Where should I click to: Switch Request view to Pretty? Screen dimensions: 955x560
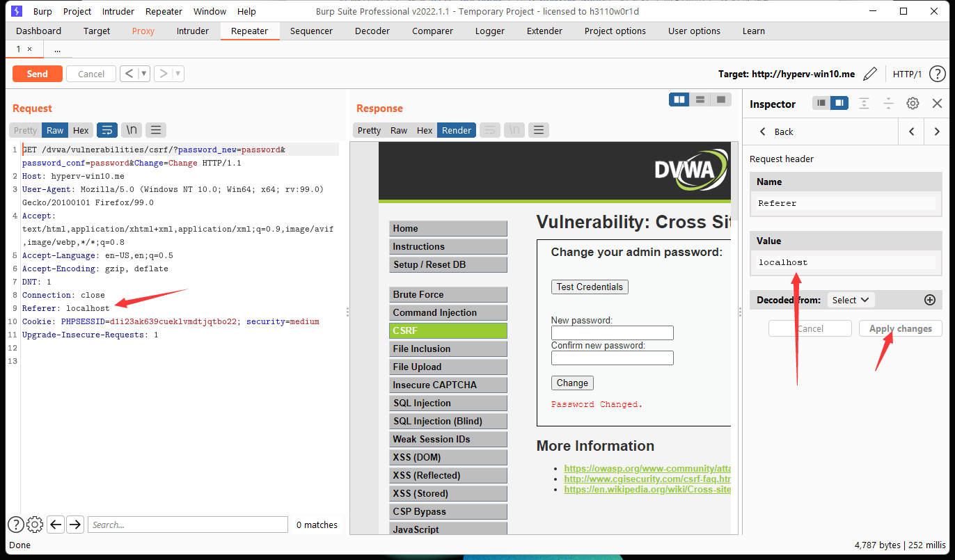pos(26,130)
